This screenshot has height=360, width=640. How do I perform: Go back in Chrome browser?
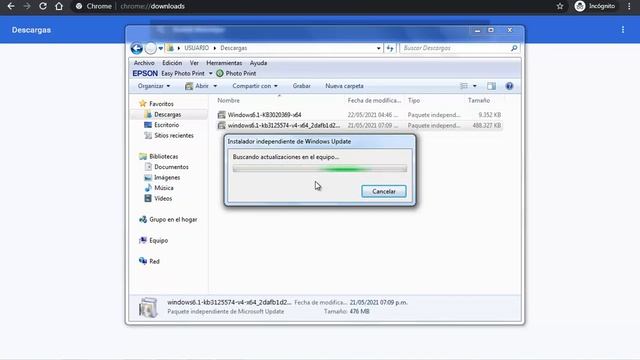click(11, 6)
